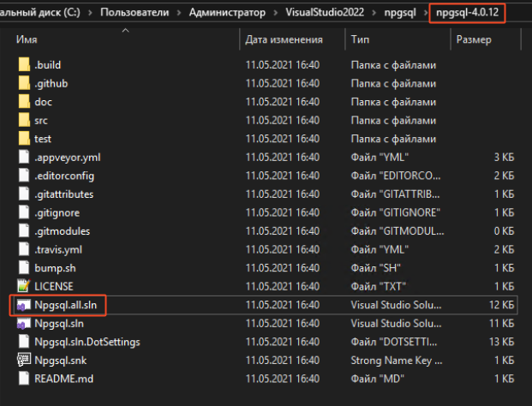Click the 11 КБ size cell
This screenshot has width=532, height=406.
click(x=501, y=324)
